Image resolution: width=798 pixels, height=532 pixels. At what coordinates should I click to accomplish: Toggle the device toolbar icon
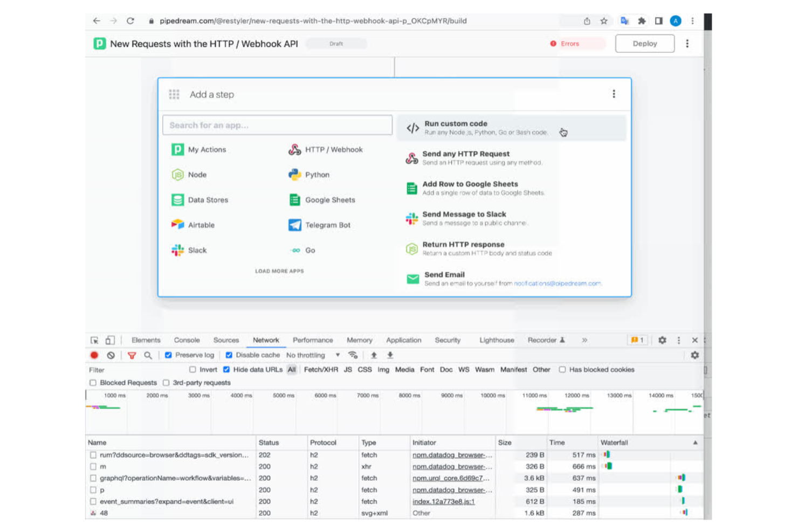point(110,340)
